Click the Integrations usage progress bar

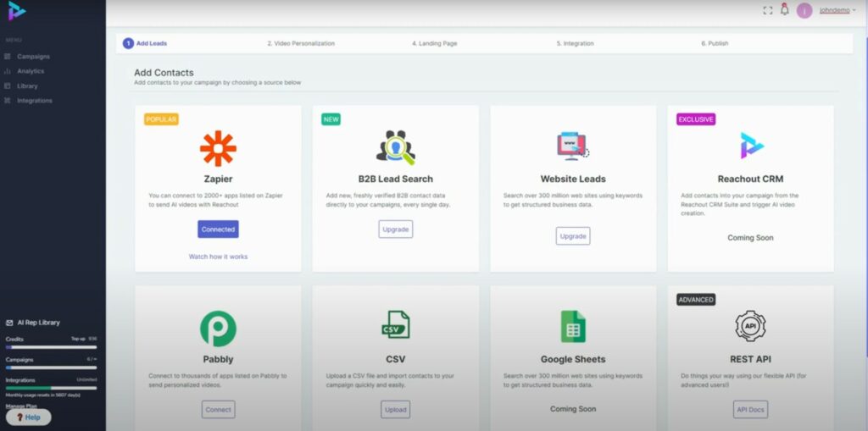point(51,388)
